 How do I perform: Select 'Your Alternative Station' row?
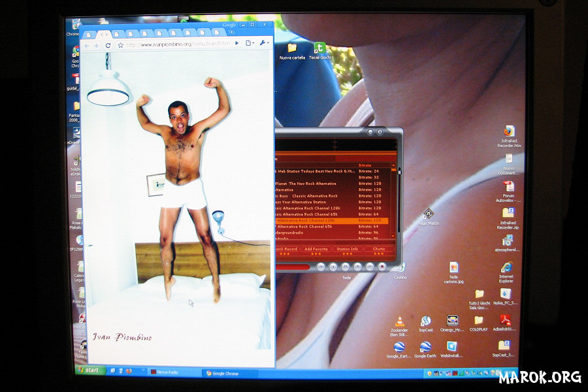tap(331, 202)
